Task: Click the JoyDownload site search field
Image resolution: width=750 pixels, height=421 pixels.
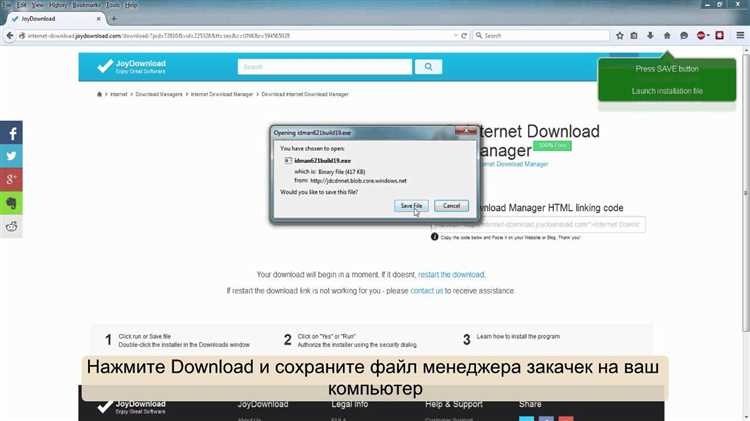Action: [324, 67]
